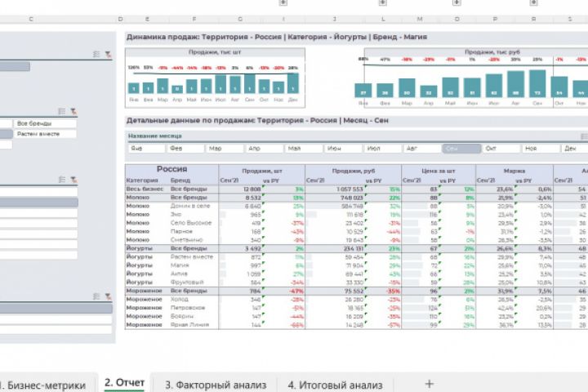Image resolution: width=588 pixels, height=392 pixels.
Task: Open the 2. Отчет sheet tab
Action: click(124, 383)
